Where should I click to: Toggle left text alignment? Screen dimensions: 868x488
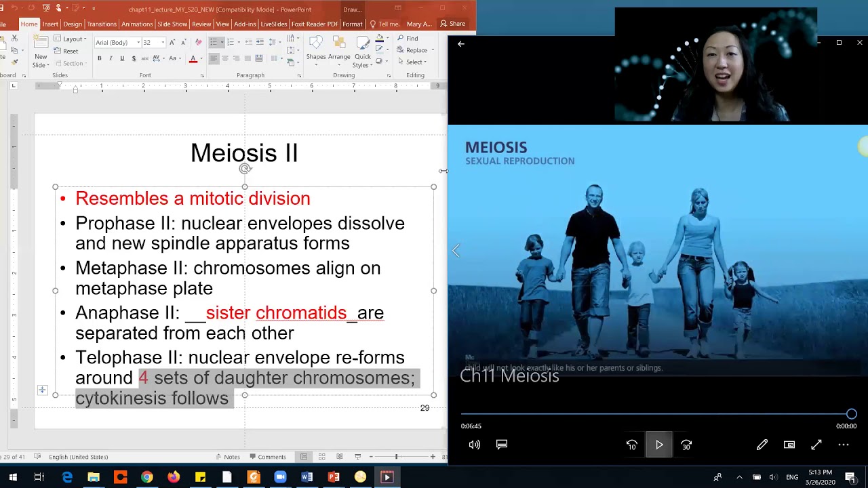(x=214, y=58)
